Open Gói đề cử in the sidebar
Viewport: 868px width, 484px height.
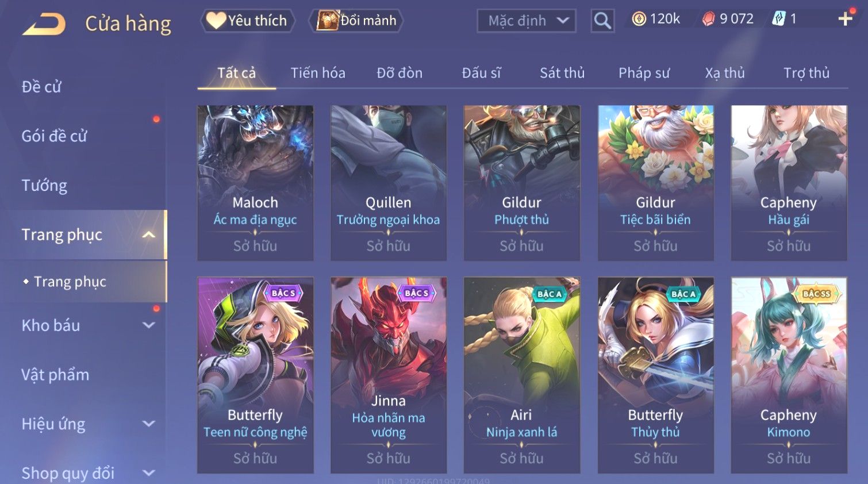point(54,136)
